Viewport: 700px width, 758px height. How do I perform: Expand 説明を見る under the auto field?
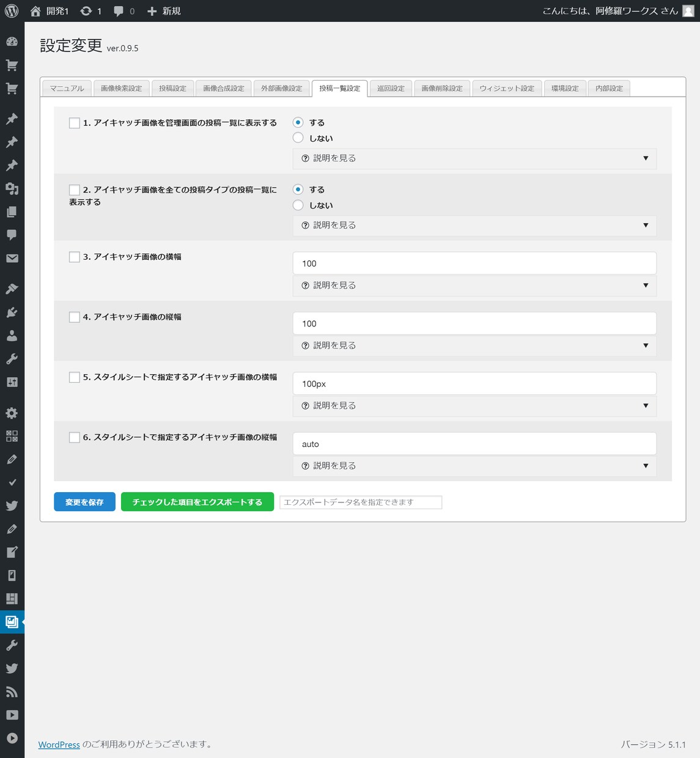pos(474,466)
